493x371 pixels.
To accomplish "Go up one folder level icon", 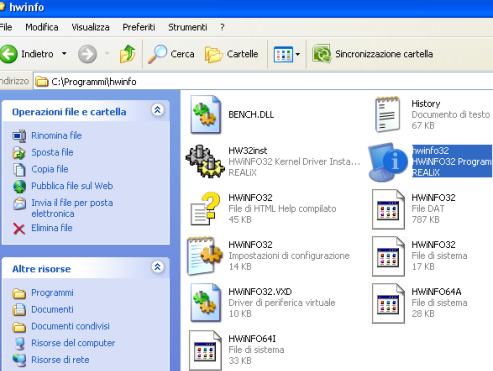I will pos(127,54).
